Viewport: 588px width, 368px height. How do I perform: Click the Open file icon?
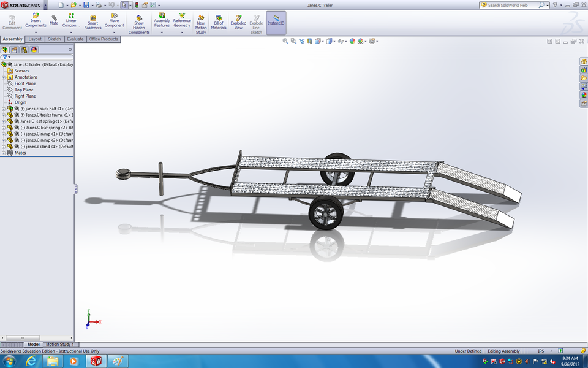point(73,5)
